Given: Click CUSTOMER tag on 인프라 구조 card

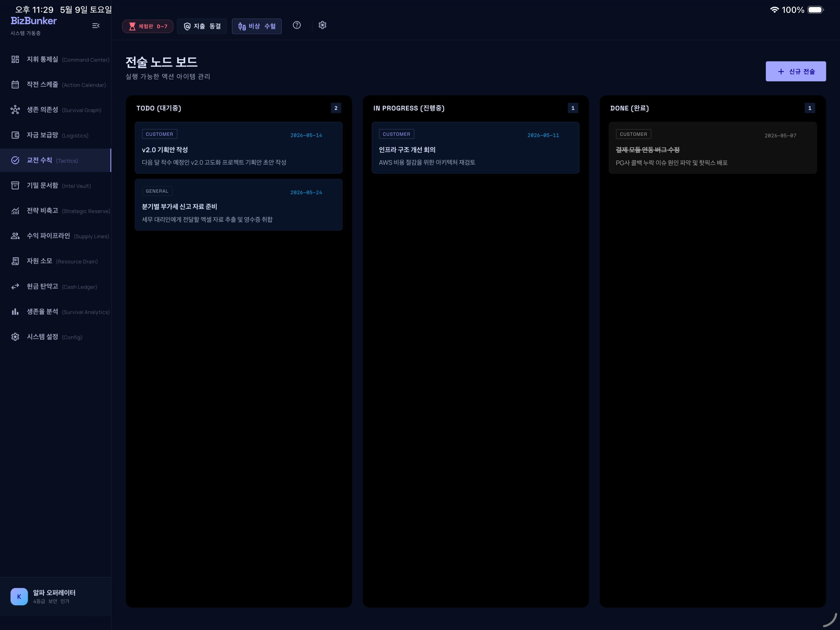Looking at the screenshot, I should point(396,134).
